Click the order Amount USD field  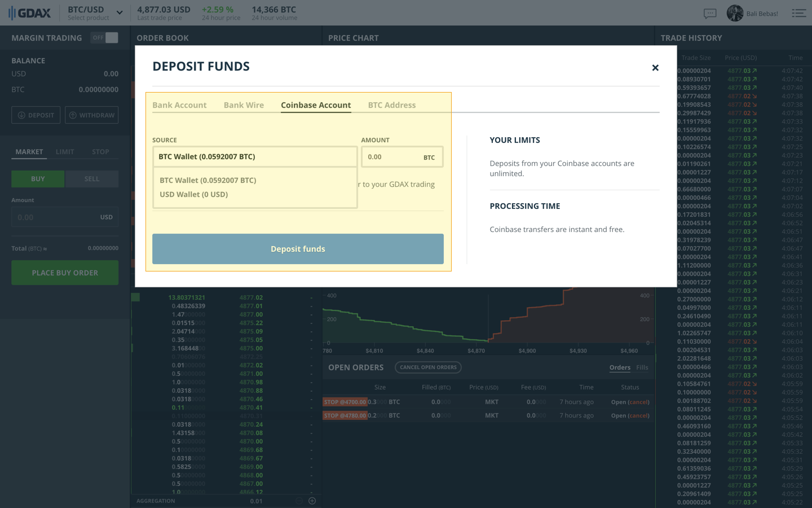pyautogui.click(x=65, y=217)
